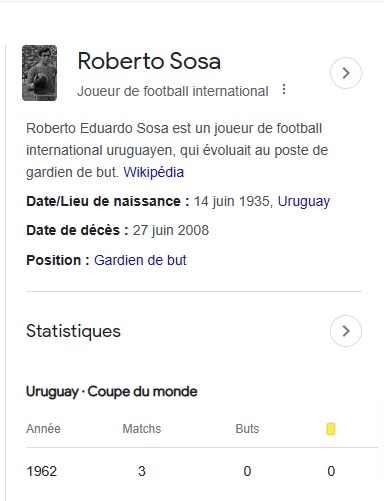Click the Uruguay · Coupe du monde heading

coord(112,392)
